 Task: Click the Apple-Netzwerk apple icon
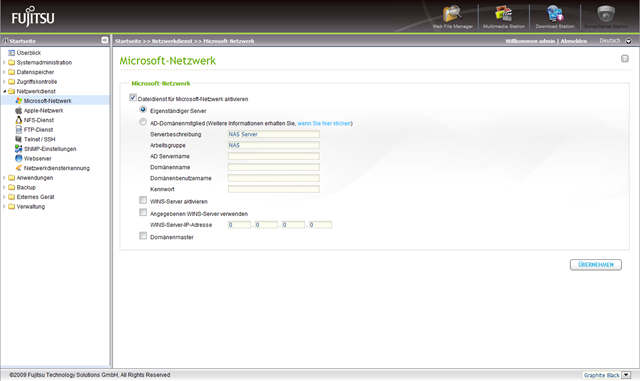tap(19, 110)
